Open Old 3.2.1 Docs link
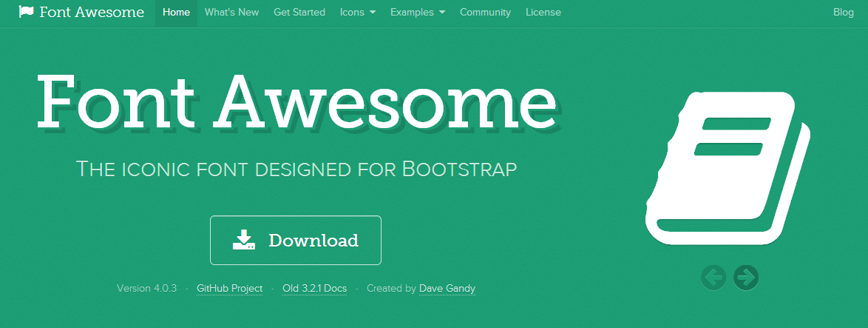This screenshot has width=868, height=328. point(314,289)
